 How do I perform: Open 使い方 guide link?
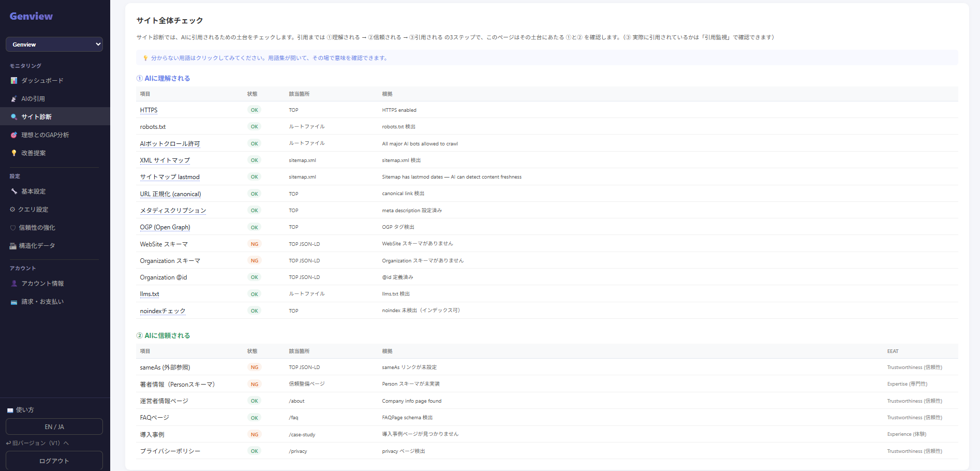pos(21,410)
